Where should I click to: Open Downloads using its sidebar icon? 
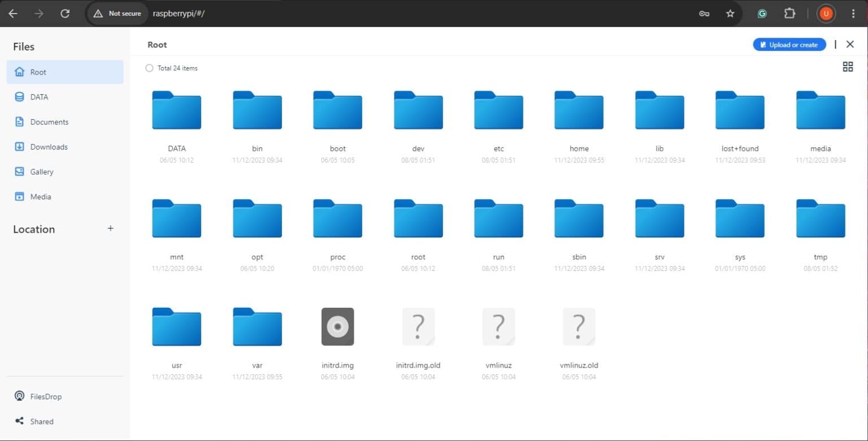(x=19, y=146)
